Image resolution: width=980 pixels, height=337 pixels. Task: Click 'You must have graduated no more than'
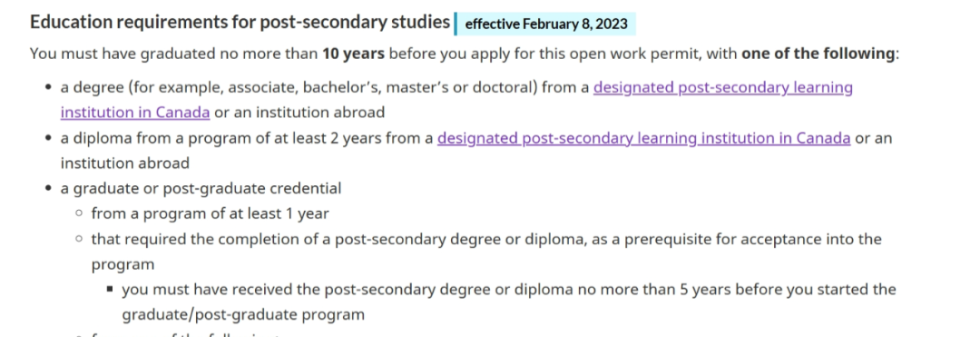point(173,54)
